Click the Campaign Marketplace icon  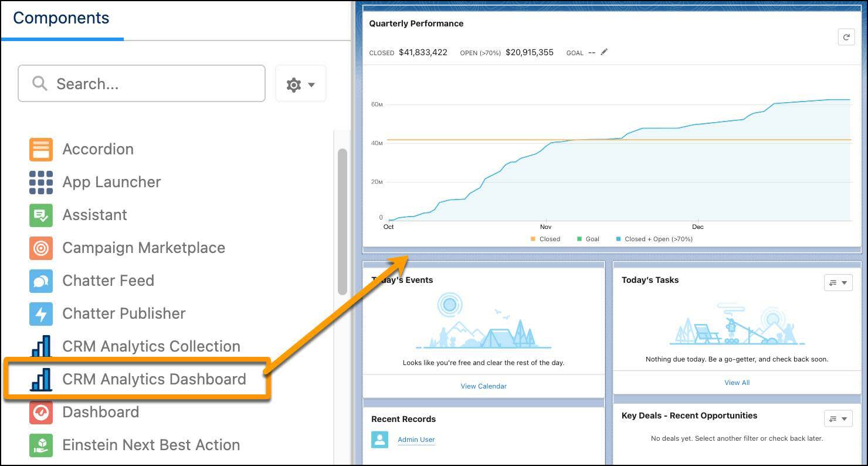[x=40, y=248]
